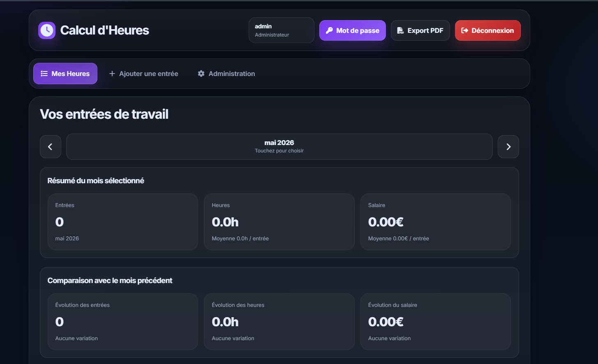
Task: Click the Mot de passe button
Action: pyautogui.click(x=353, y=30)
